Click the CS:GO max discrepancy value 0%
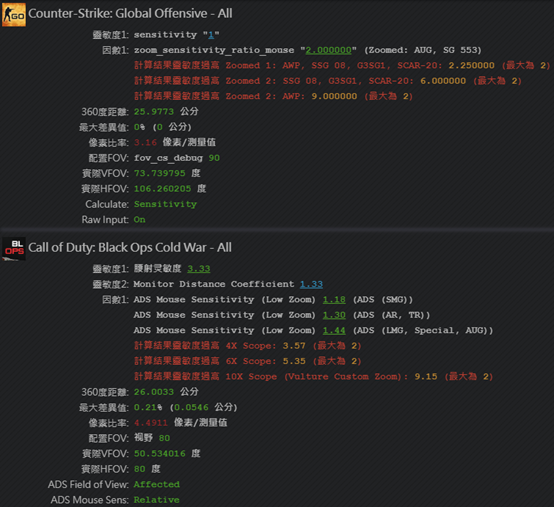 tap(139, 127)
